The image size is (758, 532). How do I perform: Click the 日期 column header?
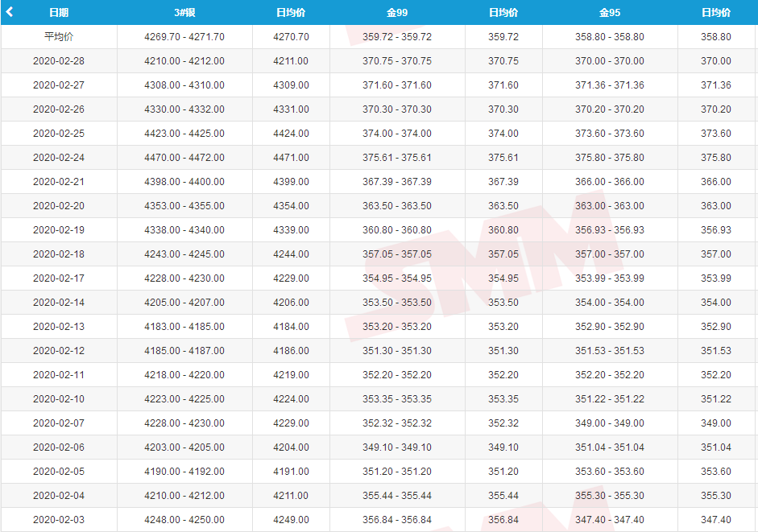pos(59,13)
